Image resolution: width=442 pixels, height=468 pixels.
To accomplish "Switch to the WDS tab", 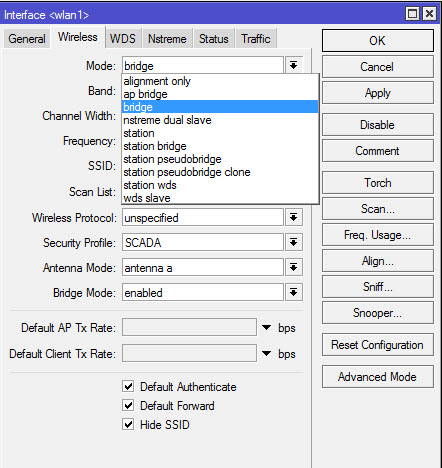I will pos(123,39).
